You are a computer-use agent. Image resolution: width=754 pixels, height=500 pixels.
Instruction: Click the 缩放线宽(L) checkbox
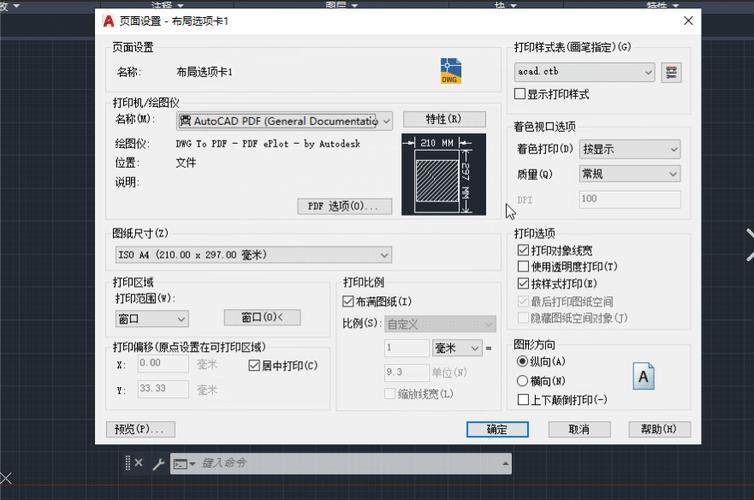pyautogui.click(x=390, y=394)
